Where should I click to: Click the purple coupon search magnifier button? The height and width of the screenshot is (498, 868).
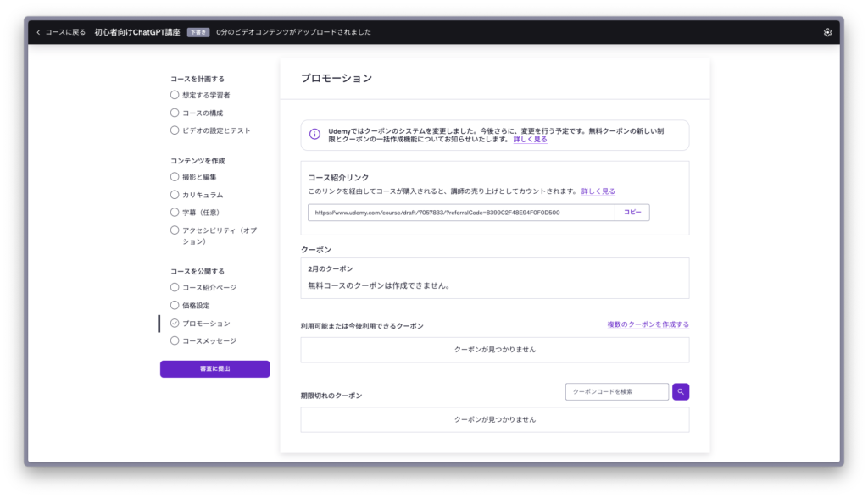(681, 391)
